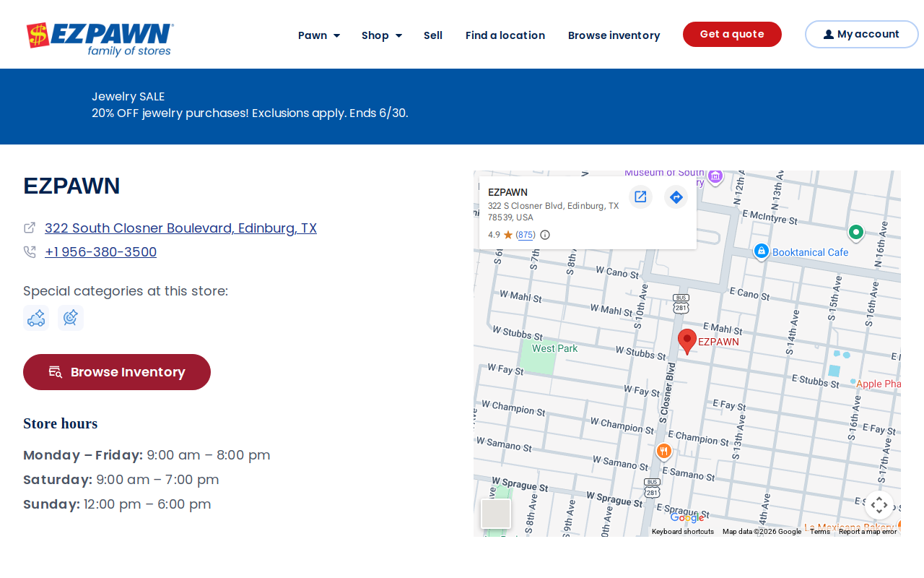924x578 pixels.
Task: Call the +1 956-380-3500 phone link
Action: 100,252
